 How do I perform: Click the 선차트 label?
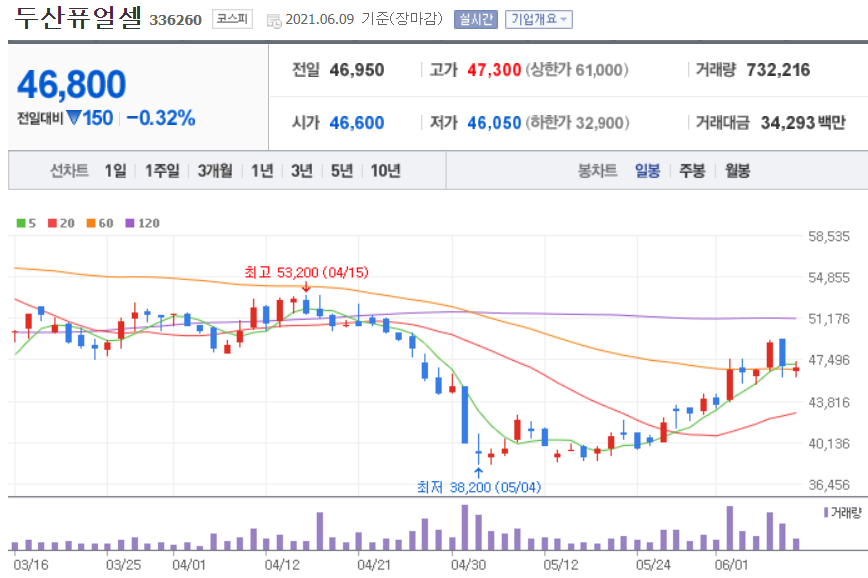coord(69,171)
